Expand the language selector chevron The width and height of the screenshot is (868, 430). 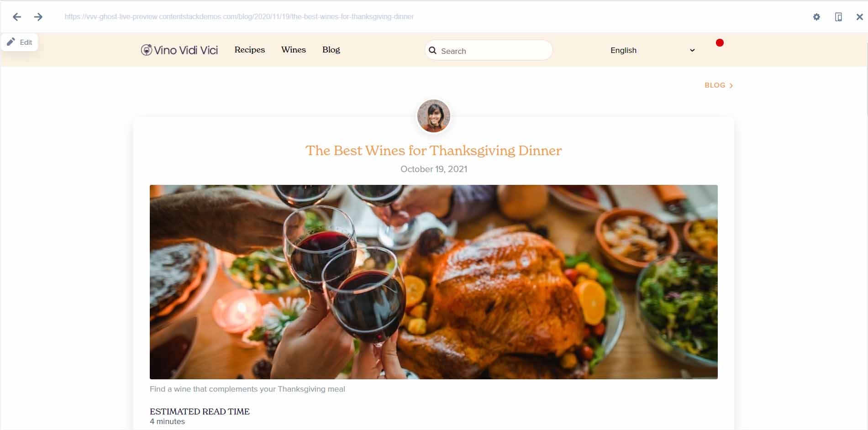point(692,50)
